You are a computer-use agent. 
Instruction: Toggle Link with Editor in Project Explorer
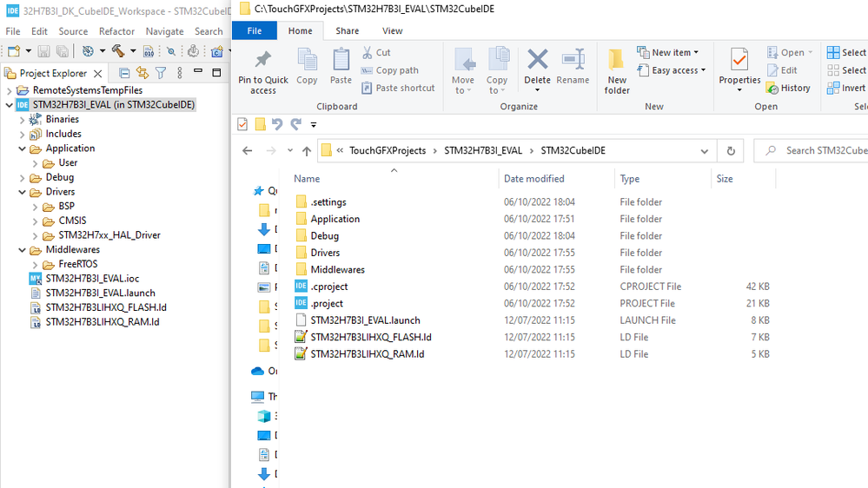tap(142, 73)
